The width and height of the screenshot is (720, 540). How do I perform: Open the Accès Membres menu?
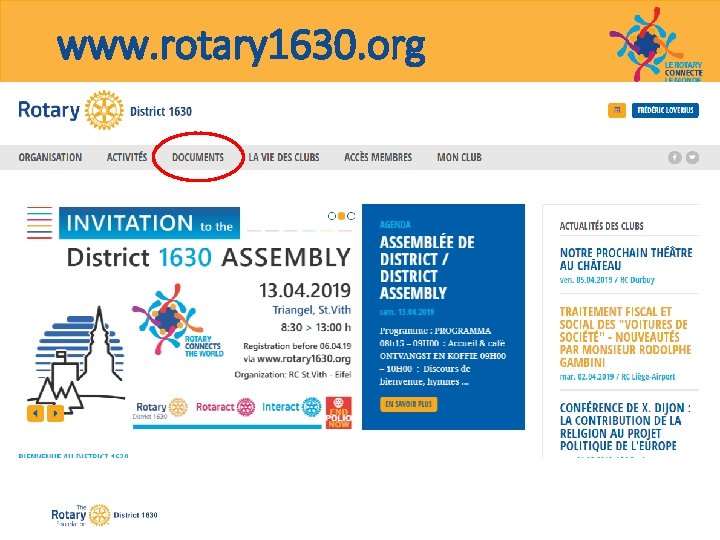pyautogui.click(x=378, y=158)
